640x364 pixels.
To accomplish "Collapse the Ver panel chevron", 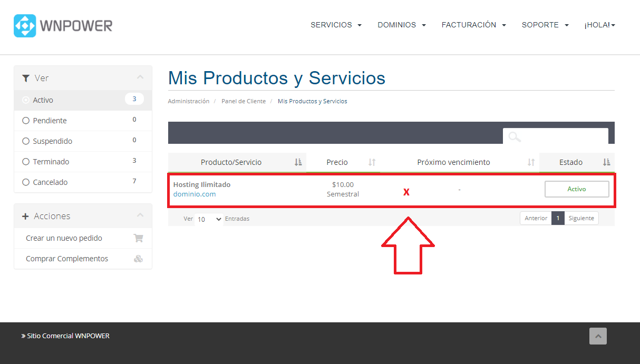I will (140, 77).
